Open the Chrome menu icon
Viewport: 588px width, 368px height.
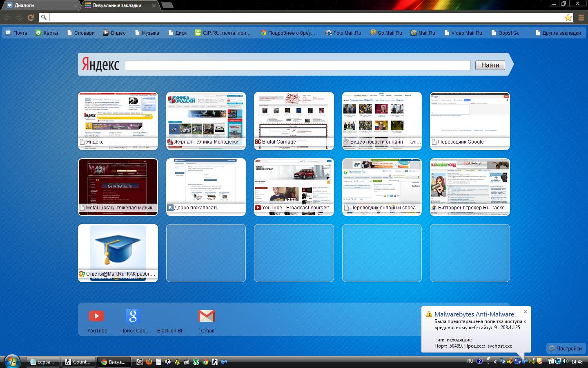pos(581,18)
